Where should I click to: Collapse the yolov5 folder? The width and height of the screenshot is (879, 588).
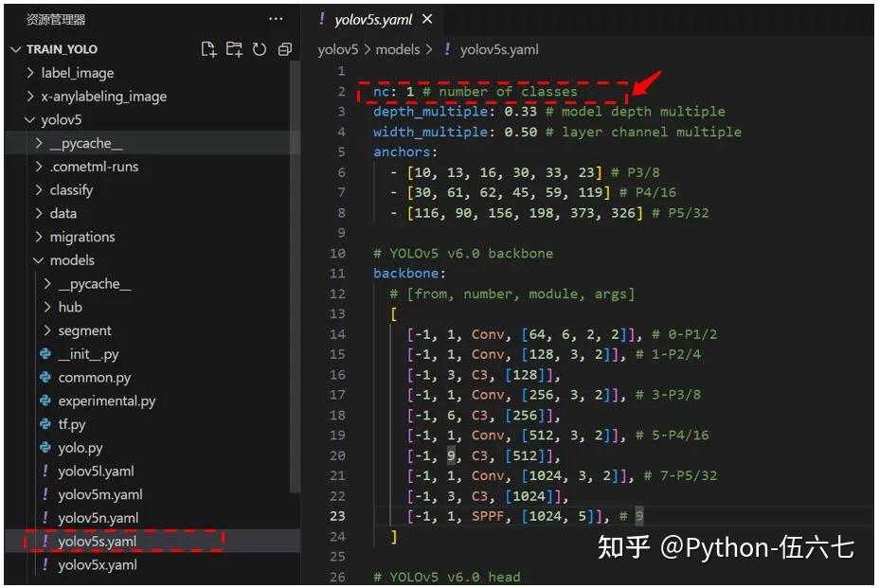pyautogui.click(x=29, y=120)
